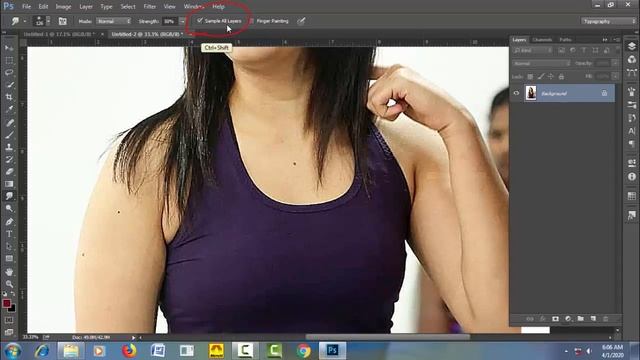
Task: Select the Lasso tool
Action: point(9,73)
